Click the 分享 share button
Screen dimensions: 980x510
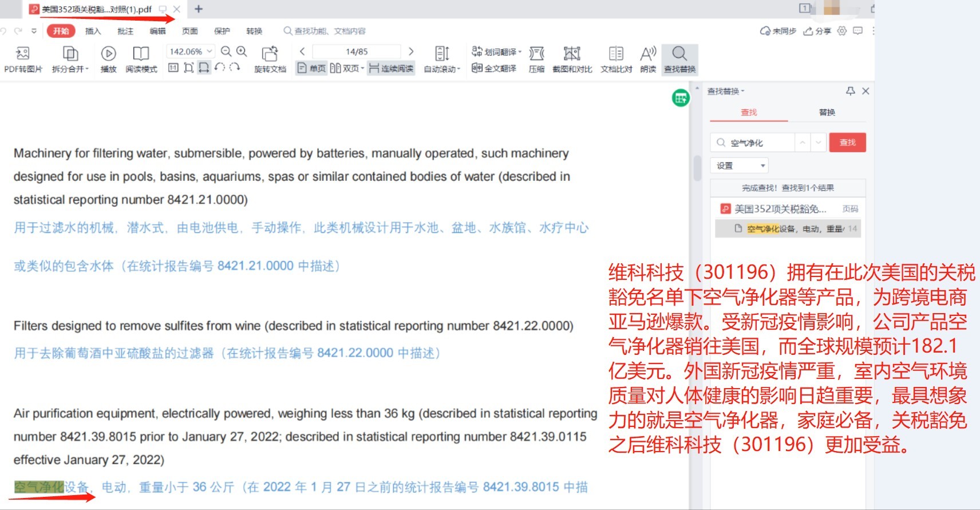point(817,31)
